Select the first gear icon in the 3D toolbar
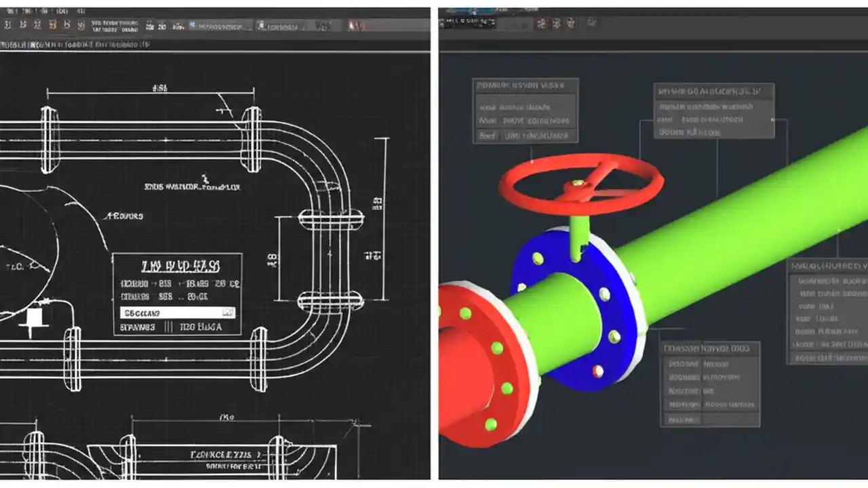This screenshot has height=488, width=868. tap(542, 24)
